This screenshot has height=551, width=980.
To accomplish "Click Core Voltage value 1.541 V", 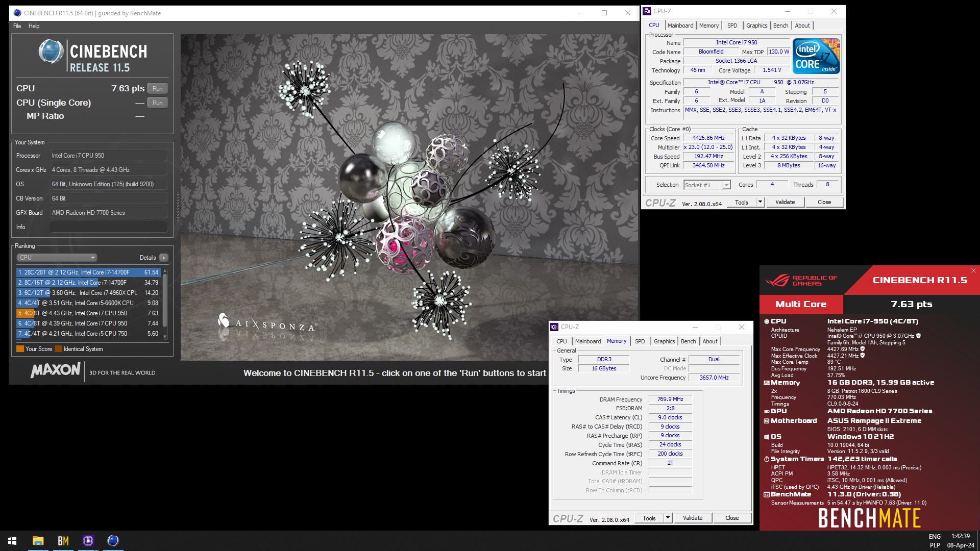I will [x=772, y=70].
